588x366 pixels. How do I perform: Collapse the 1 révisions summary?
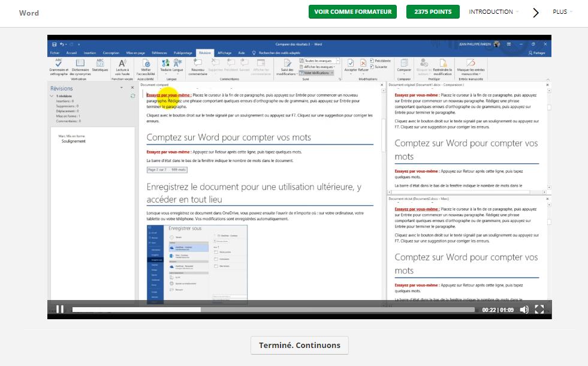pyautogui.click(x=52, y=96)
